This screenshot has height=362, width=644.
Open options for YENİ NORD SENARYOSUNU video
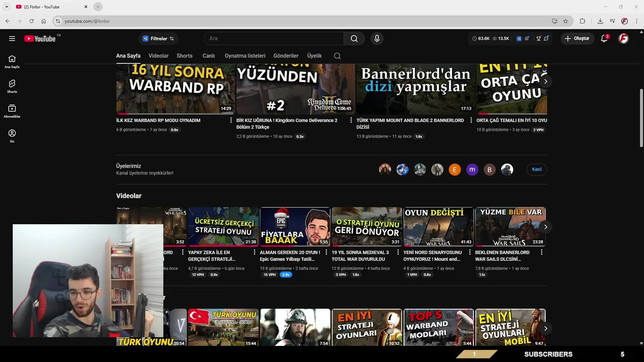(x=470, y=252)
